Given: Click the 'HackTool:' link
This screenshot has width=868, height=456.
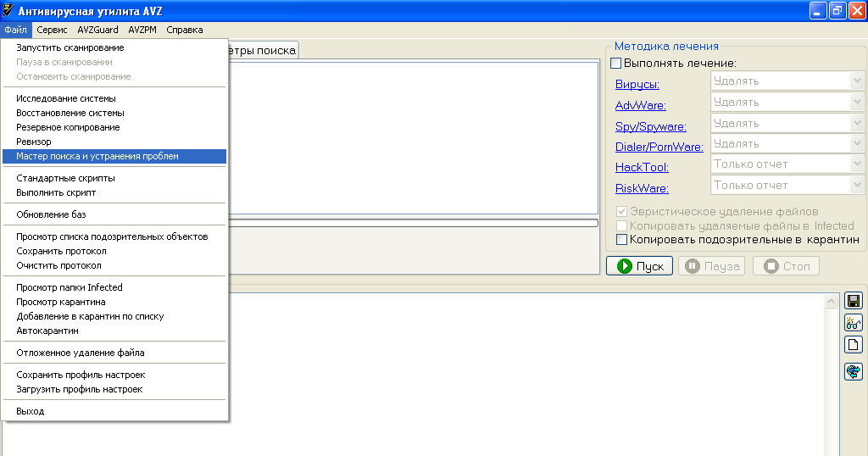Looking at the screenshot, I should click(x=642, y=167).
